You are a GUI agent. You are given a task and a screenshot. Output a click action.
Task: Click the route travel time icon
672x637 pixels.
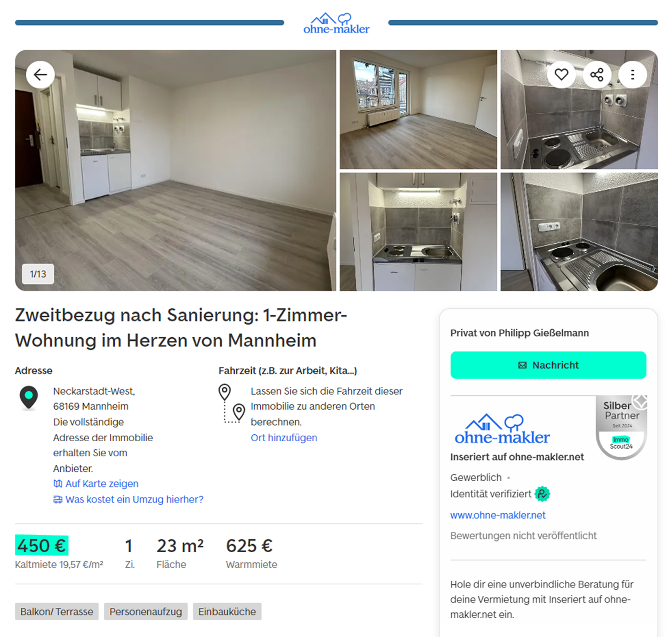coord(232,403)
